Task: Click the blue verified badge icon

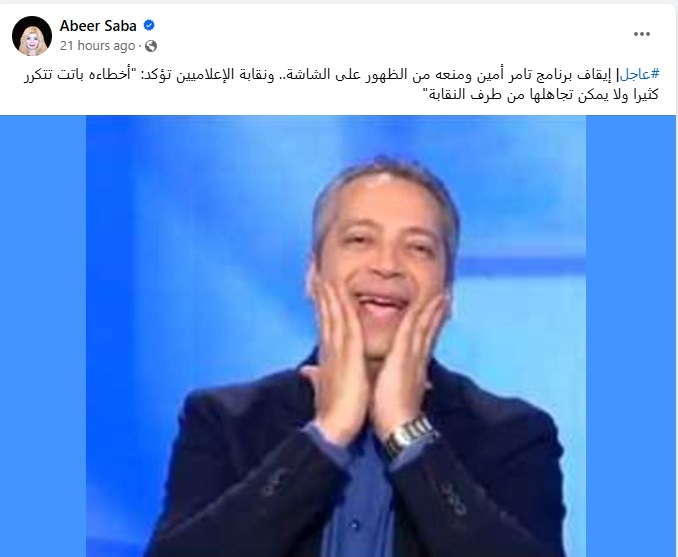Action: click(149, 26)
